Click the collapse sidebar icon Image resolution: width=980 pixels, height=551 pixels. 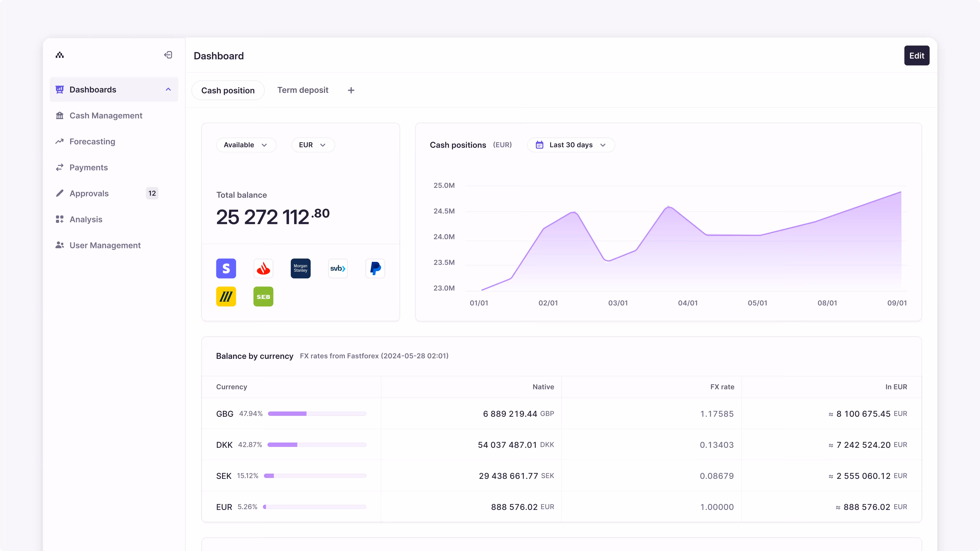coord(168,55)
